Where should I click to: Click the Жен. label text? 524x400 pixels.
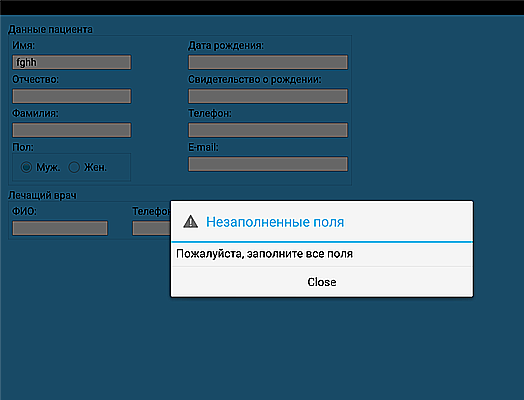[95, 167]
